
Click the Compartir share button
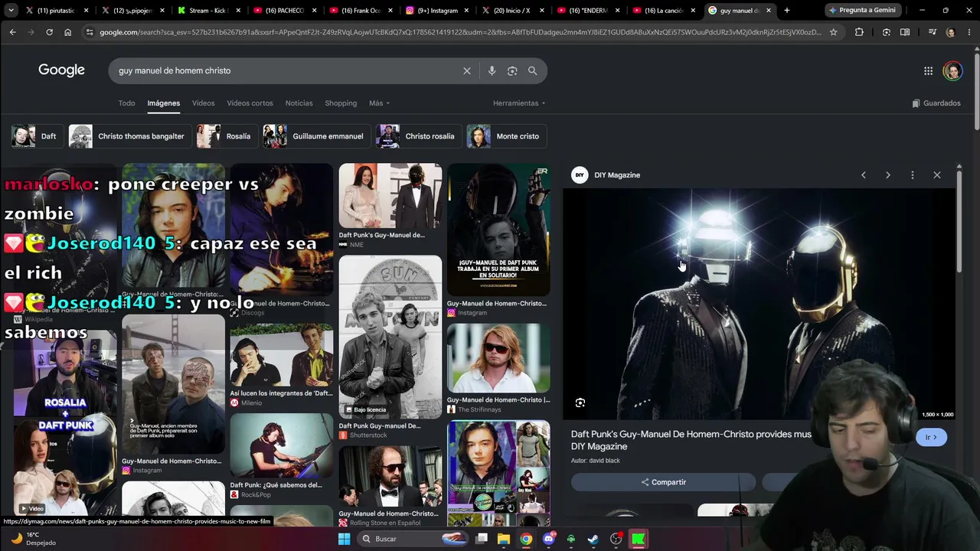tap(663, 482)
